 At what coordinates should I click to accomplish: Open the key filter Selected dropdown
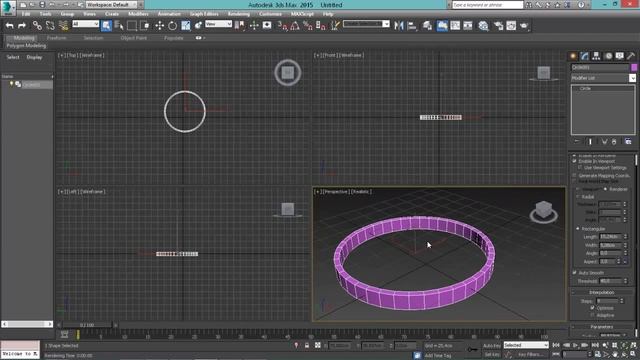[x=526, y=345]
